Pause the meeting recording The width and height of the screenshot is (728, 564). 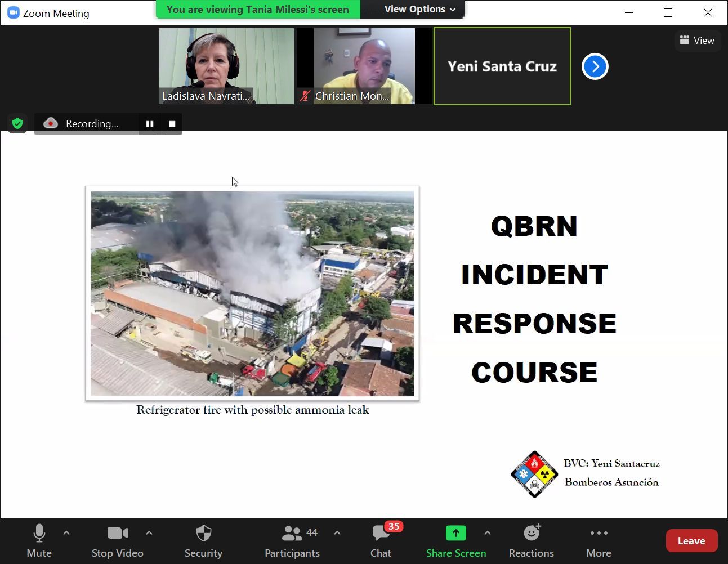pos(149,123)
